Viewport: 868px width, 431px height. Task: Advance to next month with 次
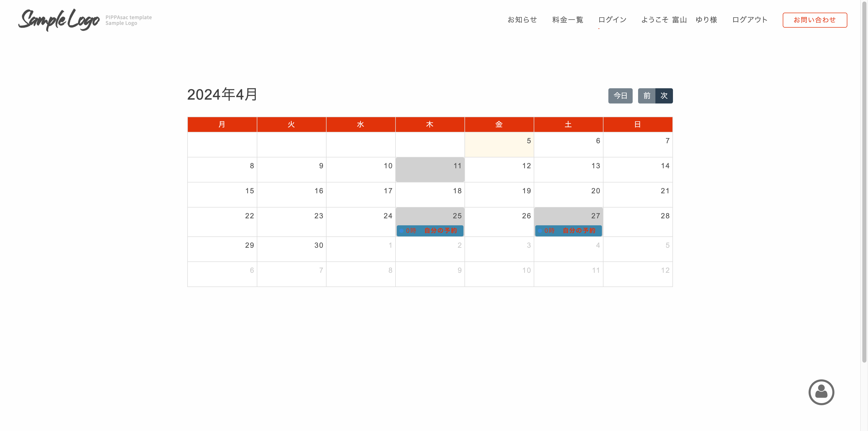pyautogui.click(x=664, y=96)
